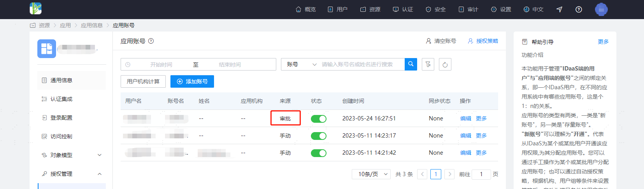Toggle status switch for row created 14:23:17

(x=319, y=136)
